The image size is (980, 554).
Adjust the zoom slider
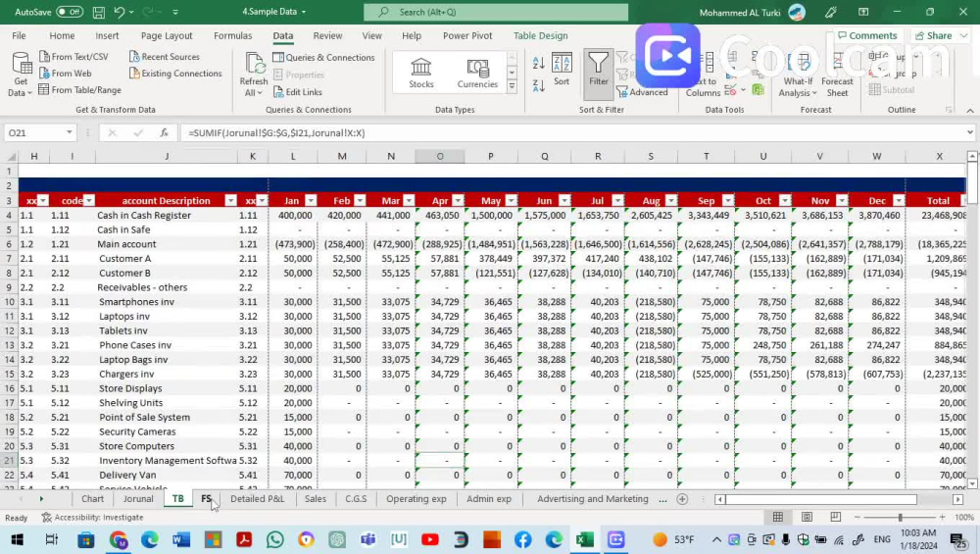[900, 517]
